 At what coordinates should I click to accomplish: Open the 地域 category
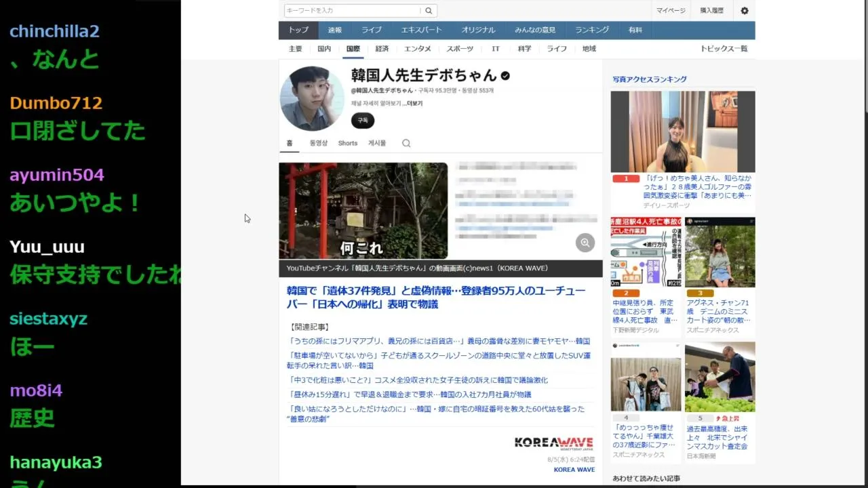[x=589, y=49]
